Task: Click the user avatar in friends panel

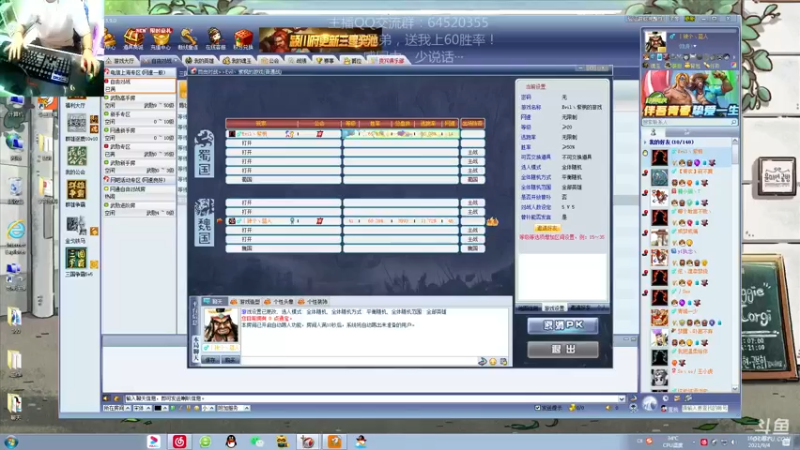Action: coord(655,41)
